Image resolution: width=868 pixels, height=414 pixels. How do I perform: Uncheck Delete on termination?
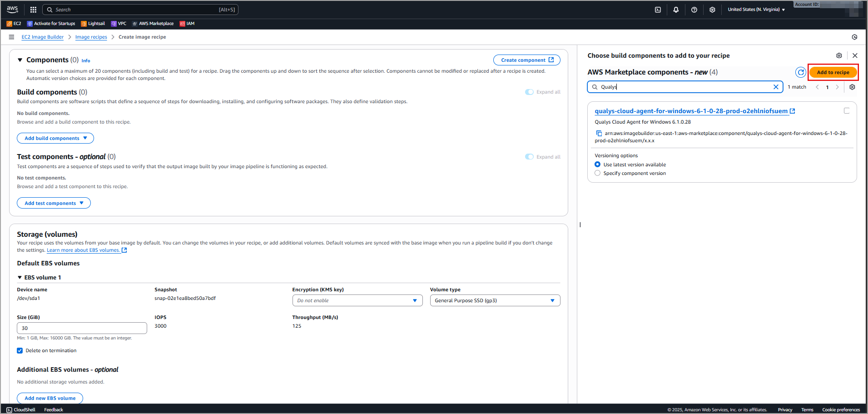(20, 350)
